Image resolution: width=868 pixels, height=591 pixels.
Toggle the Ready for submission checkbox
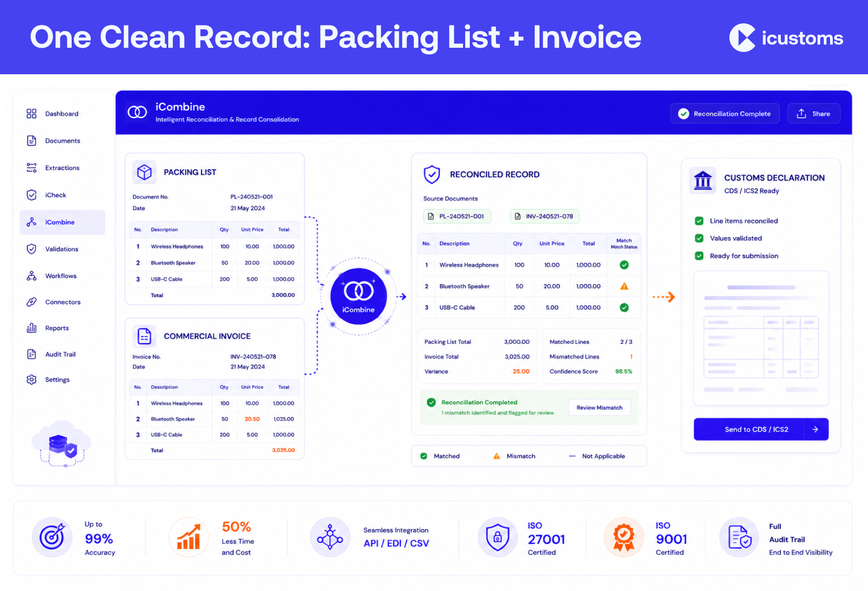click(699, 256)
